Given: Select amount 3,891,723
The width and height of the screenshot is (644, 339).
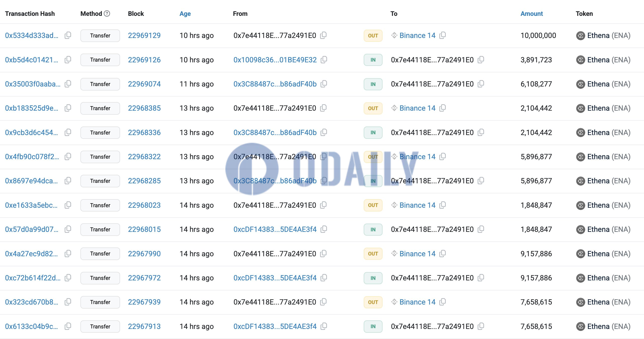Looking at the screenshot, I should pos(536,60).
